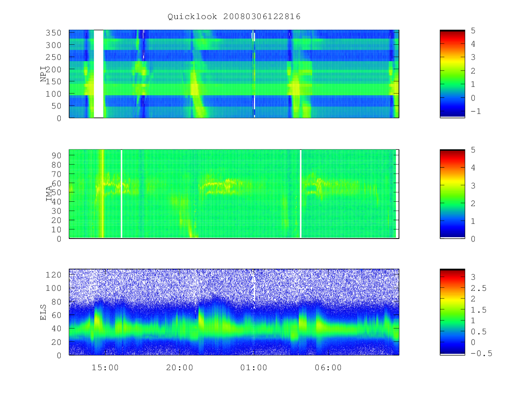
Task: Click the 01:00 time tick label
Action: point(254,368)
